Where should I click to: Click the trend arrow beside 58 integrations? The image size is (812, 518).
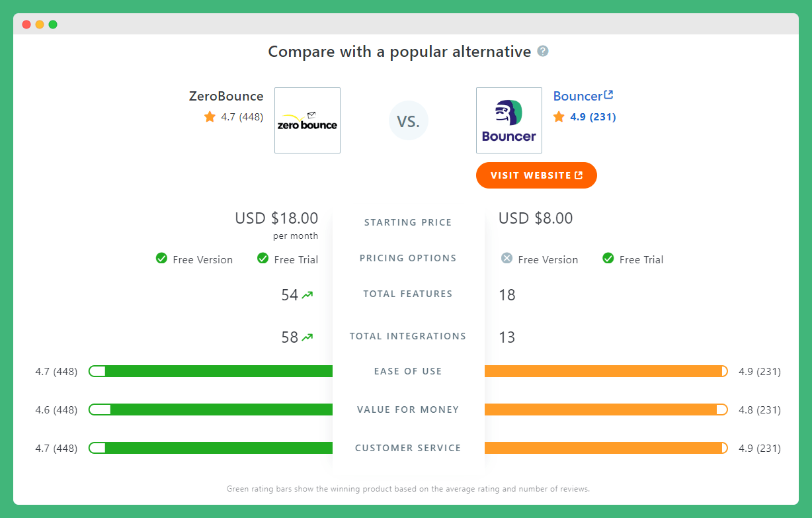[307, 337]
